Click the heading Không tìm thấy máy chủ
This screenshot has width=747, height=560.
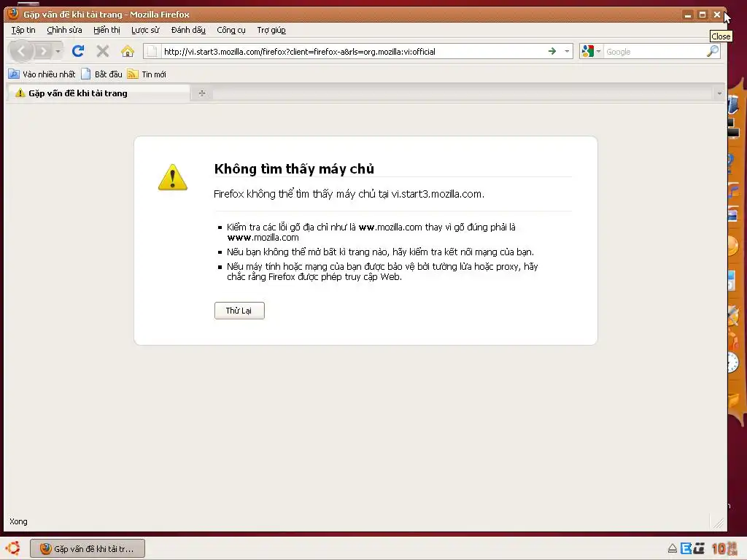pos(294,168)
